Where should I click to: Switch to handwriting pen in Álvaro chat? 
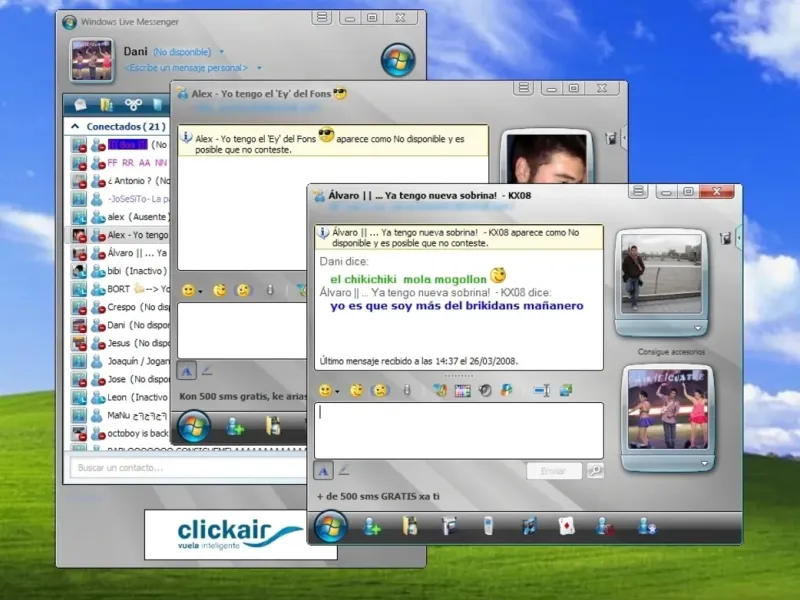coord(344,470)
